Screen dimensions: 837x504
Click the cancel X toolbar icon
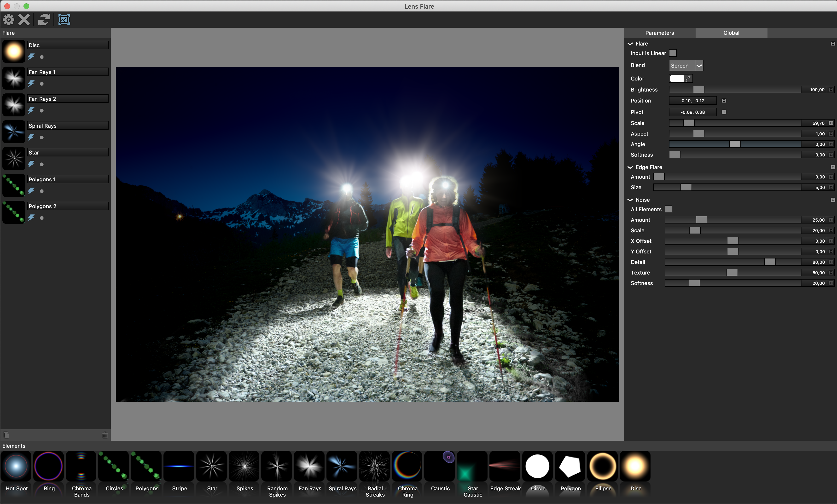24,20
